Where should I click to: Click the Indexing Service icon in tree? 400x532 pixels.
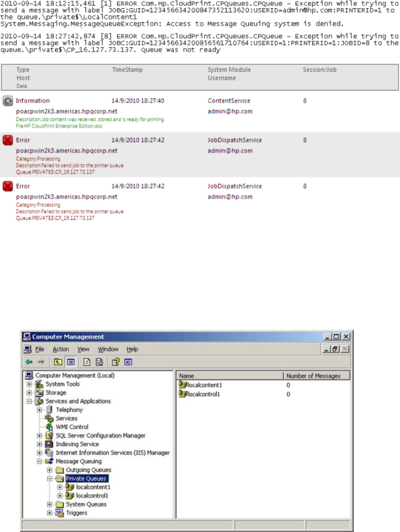(x=49, y=444)
